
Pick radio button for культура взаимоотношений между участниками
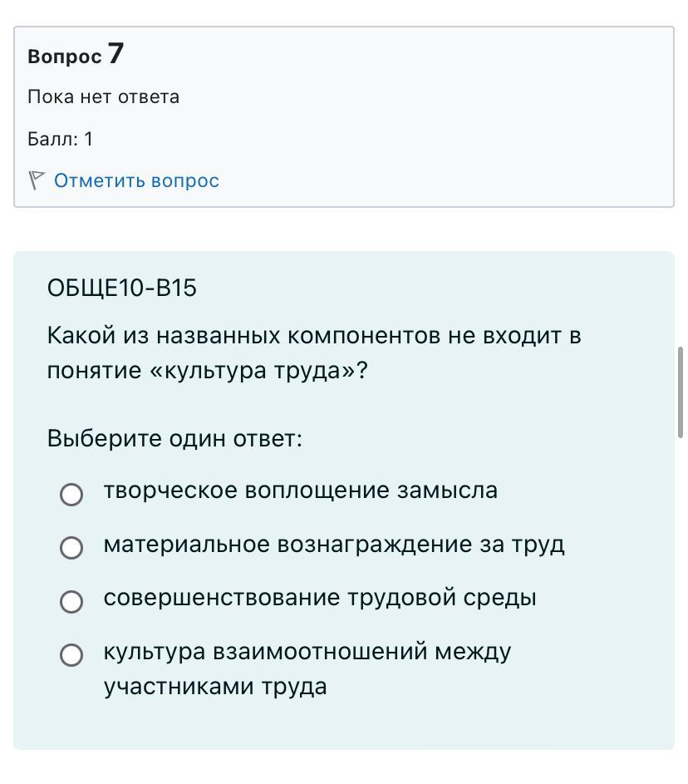[71, 655]
